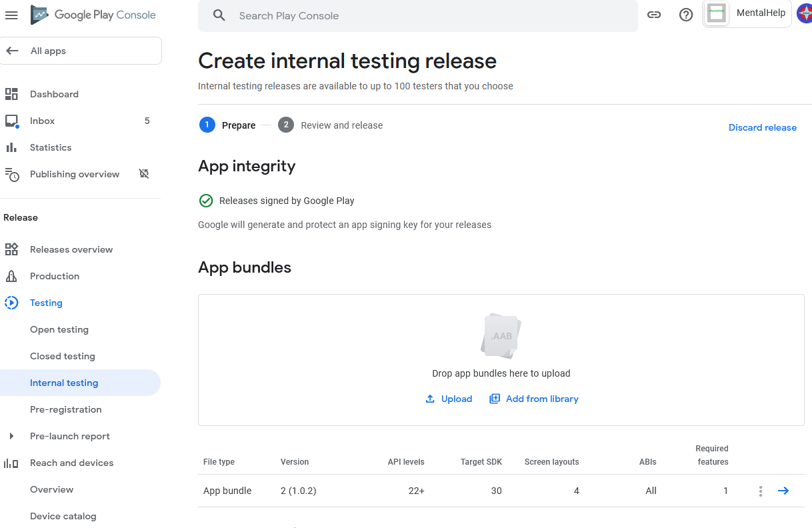
Task: Select Production in the Release menu
Action: (55, 276)
